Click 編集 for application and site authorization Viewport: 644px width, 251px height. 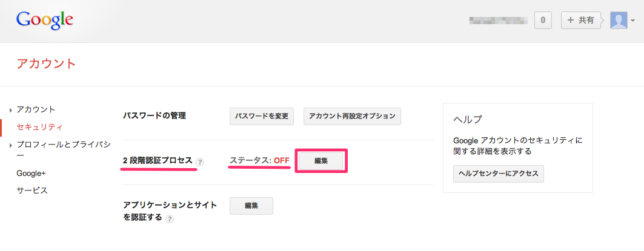pos(251,206)
